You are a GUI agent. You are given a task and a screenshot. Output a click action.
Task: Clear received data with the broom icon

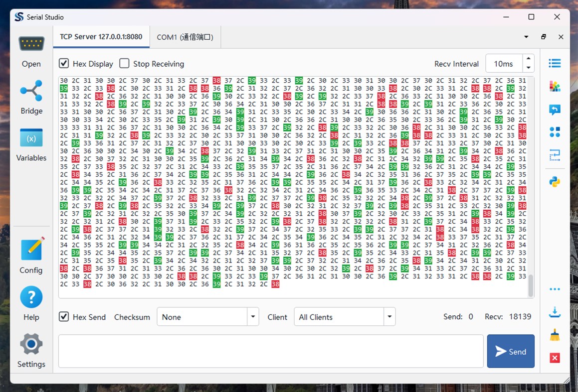[x=555, y=335]
